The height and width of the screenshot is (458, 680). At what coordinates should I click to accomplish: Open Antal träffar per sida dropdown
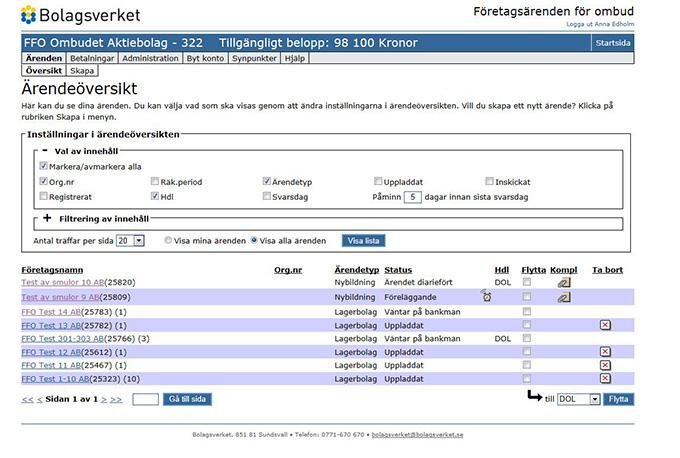pos(130,241)
